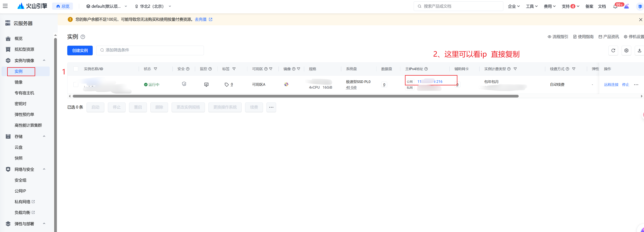644x232 pixels.
Task: Dismiss the low balance warning banner
Action: coord(641,20)
